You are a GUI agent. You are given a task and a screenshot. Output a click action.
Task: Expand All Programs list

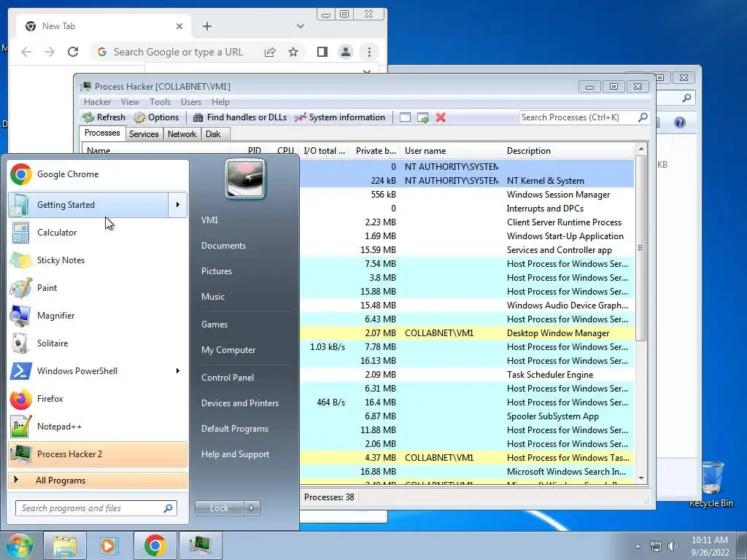(x=98, y=480)
